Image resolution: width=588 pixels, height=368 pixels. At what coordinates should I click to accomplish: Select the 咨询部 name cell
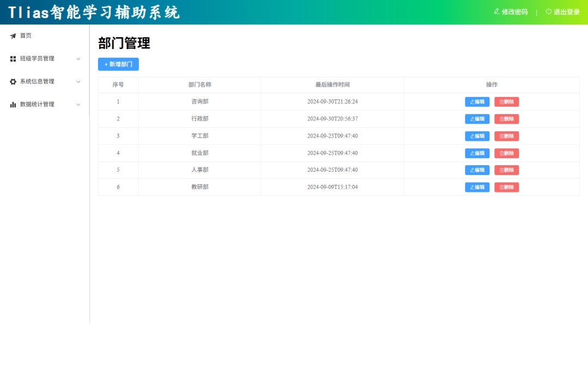(200, 102)
